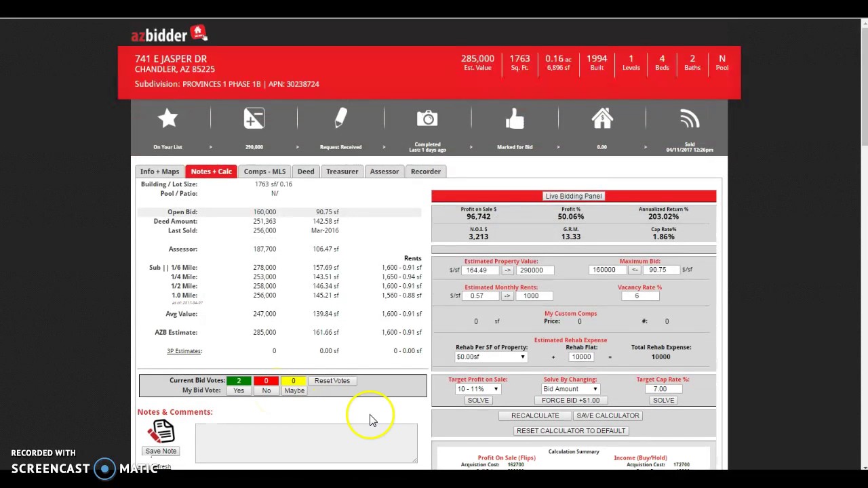This screenshot has height=488, width=868.
Task: Click the AZB Estimate value 285,000
Action: (264, 332)
